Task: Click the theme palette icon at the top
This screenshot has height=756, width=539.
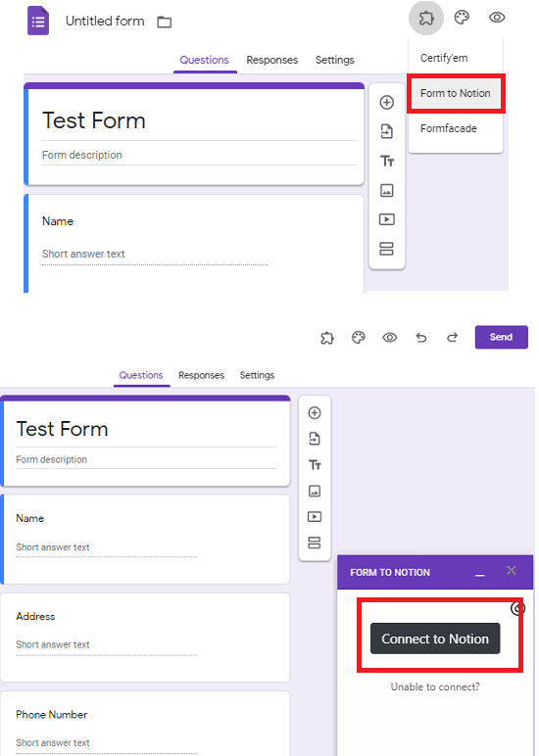Action: tap(462, 18)
